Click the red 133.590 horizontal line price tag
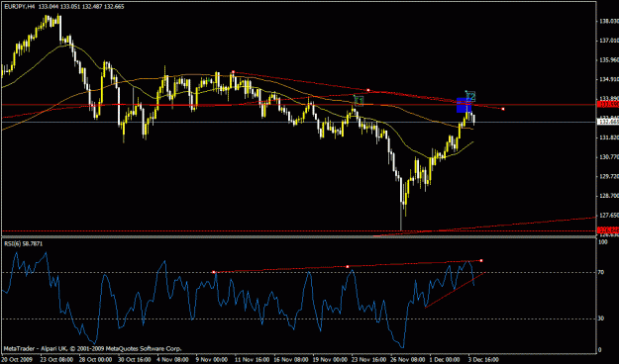This screenshot has height=364, width=619. 608,104
